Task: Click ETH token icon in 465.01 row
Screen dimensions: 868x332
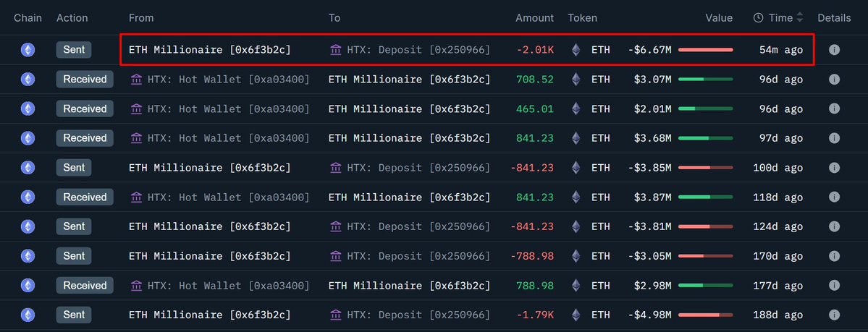Action: (x=576, y=109)
